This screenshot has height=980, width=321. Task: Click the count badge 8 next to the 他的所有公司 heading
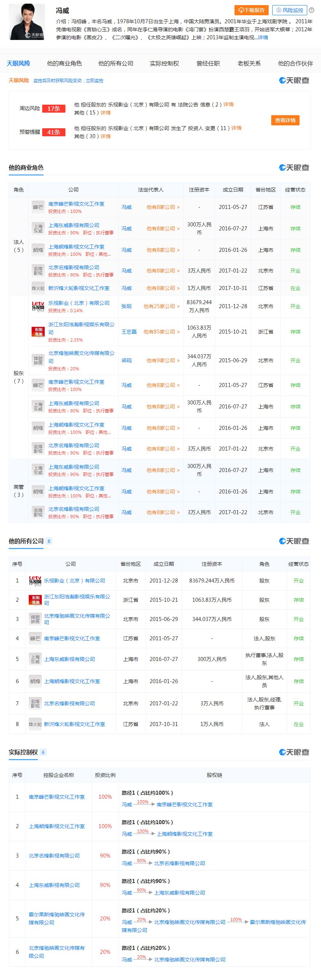tap(49, 541)
